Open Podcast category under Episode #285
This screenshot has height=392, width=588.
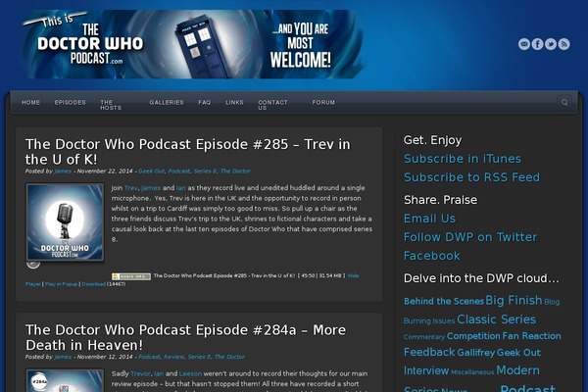(179, 171)
